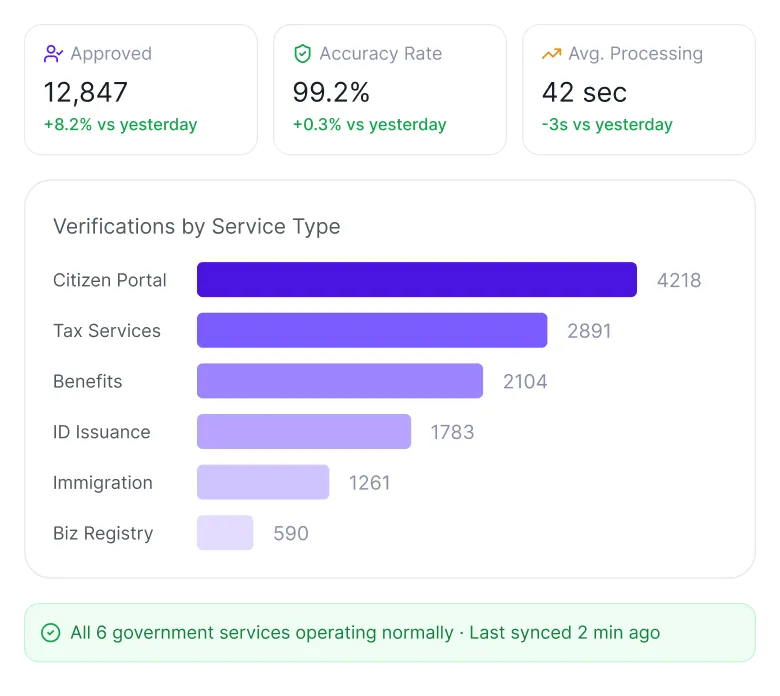Viewport: 780px width, 696px height.
Task: Click the Approved user-check icon
Action: tap(53, 54)
